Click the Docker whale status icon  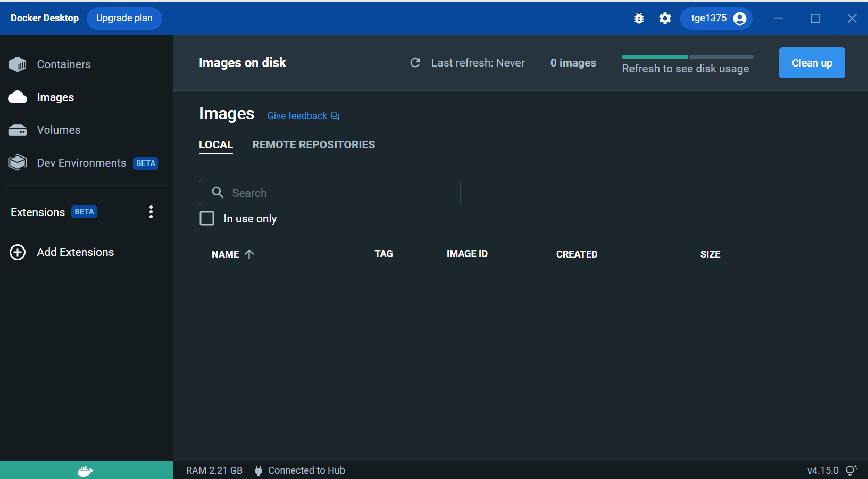tap(86, 470)
